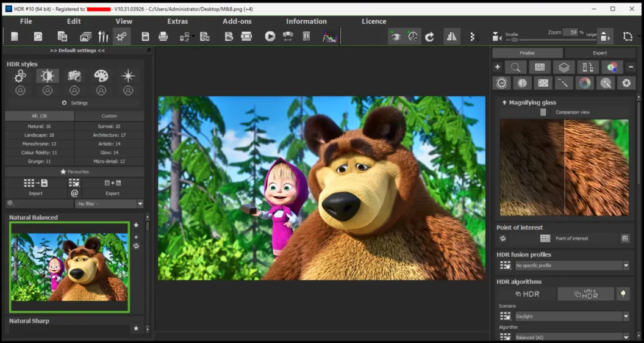Open the View menu
This screenshot has height=343, width=644.
pos(124,21)
